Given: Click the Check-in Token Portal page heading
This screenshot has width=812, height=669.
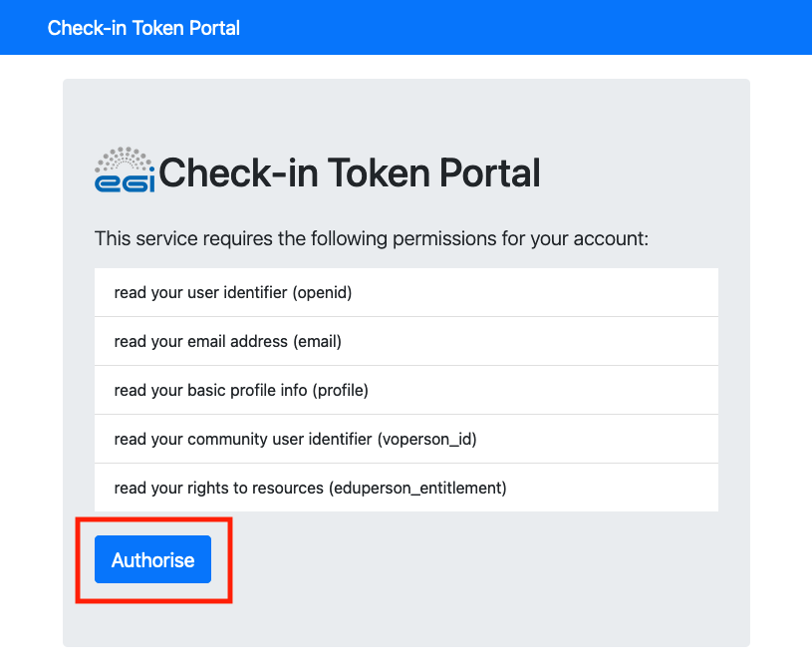Looking at the screenshot, I should click(x=351, y=172).
